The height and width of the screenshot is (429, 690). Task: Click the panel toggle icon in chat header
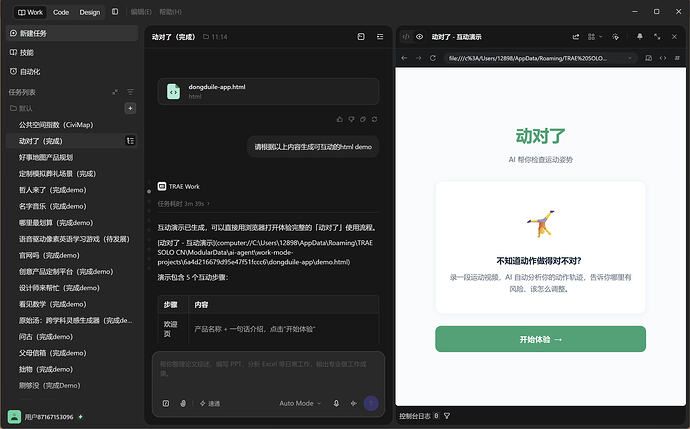(361, 37)
